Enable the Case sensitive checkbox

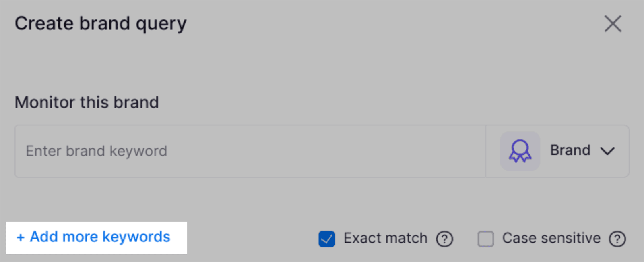pyautogui.click(x=485, y=239)
